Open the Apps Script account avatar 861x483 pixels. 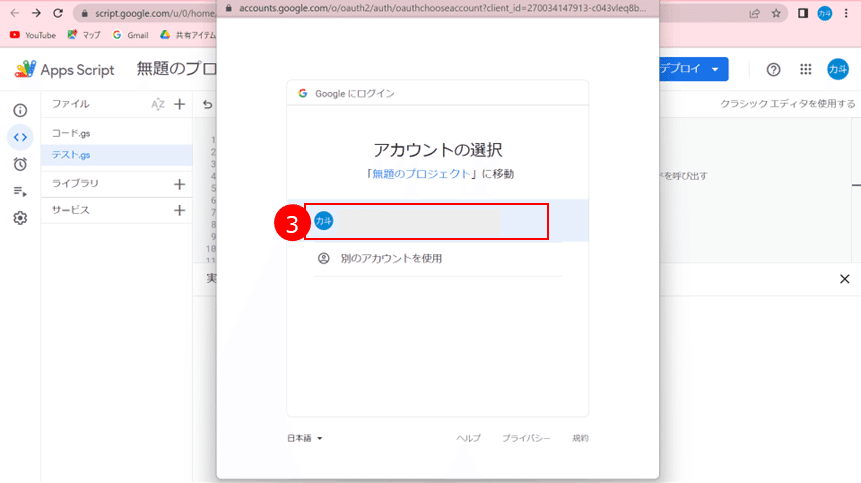[x=838, y=69]
